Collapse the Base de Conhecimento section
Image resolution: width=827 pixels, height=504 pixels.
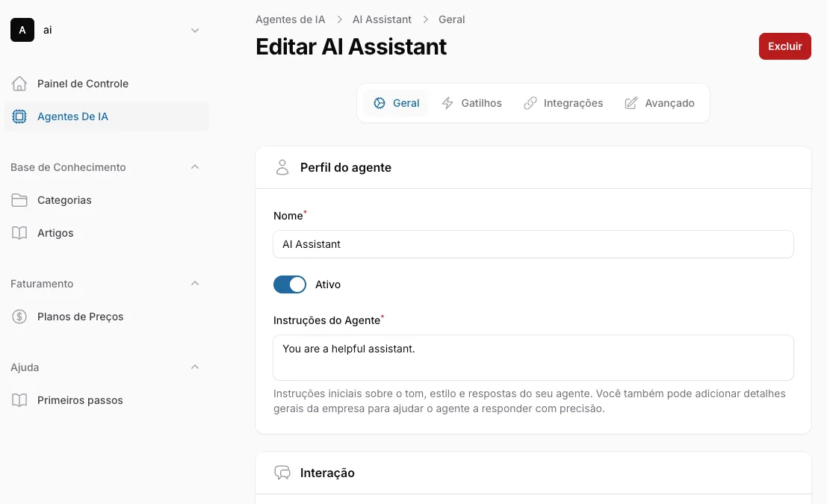[x=195, y=167]
